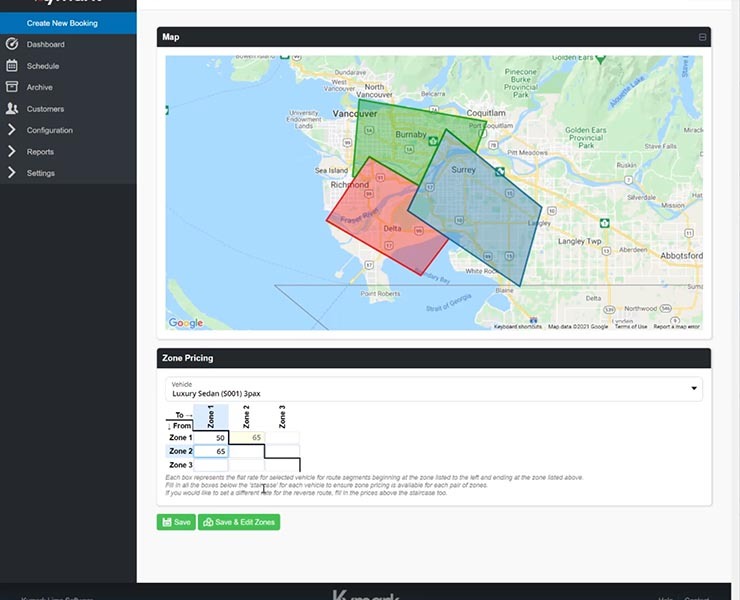Click the green Save button

(176, 522)
